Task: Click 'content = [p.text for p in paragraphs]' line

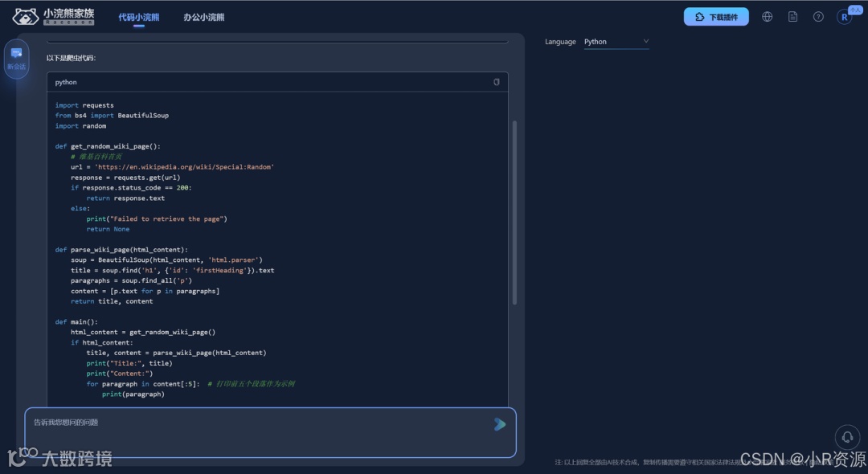Action: 145,291
